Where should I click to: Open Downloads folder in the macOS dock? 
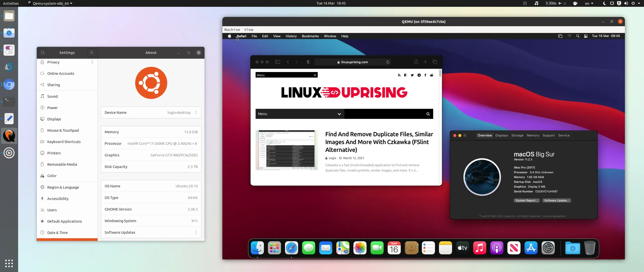pyautogui.click(x=573, y=248)
